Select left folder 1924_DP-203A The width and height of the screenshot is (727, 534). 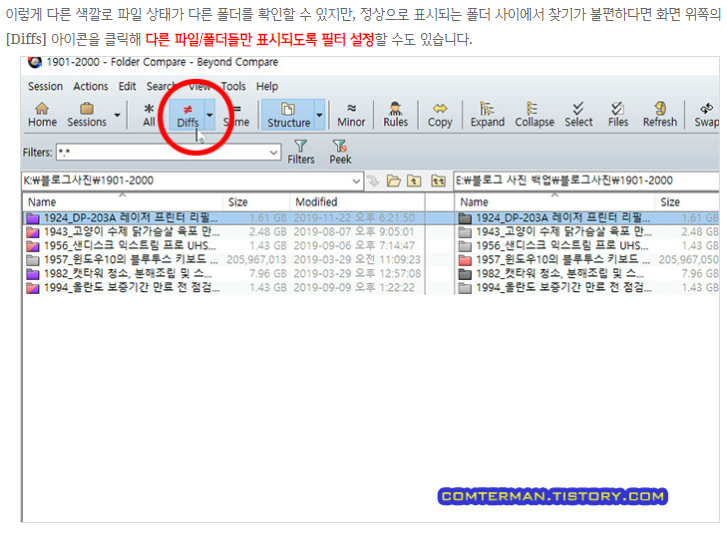[122, 218]
